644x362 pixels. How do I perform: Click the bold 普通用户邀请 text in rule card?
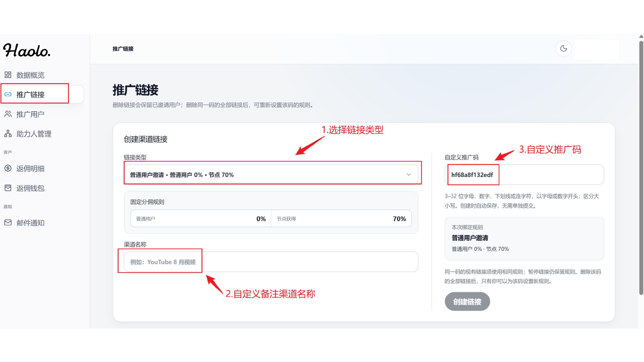470,238
